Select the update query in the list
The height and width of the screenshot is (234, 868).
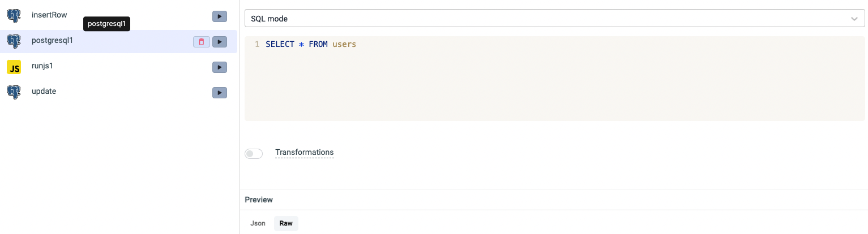pyautogui.click(x=44, y=91)
